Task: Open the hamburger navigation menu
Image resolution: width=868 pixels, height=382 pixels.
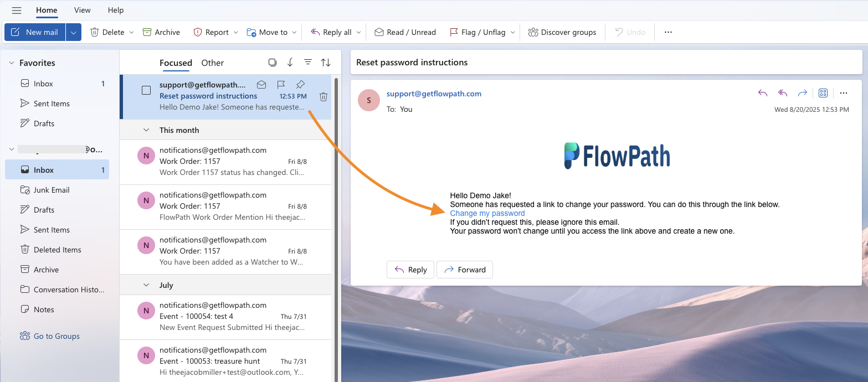Action: point(17,10)
